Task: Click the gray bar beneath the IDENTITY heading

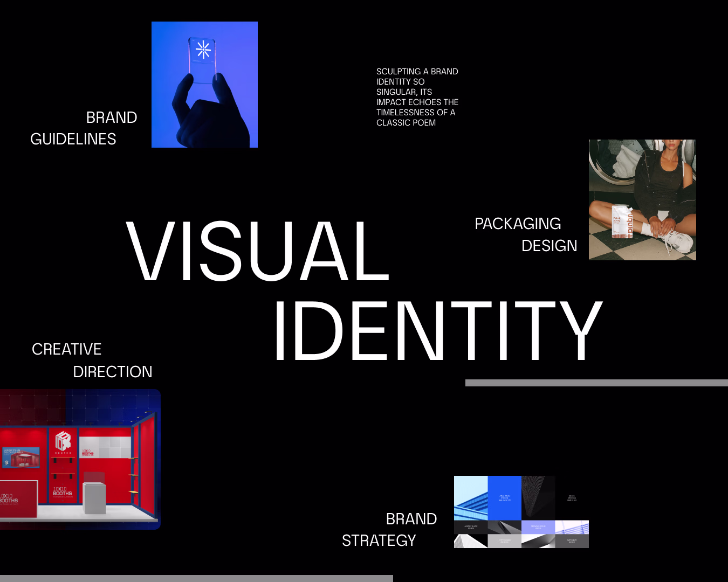Action: pyautogui.click(x=593, y=382)
